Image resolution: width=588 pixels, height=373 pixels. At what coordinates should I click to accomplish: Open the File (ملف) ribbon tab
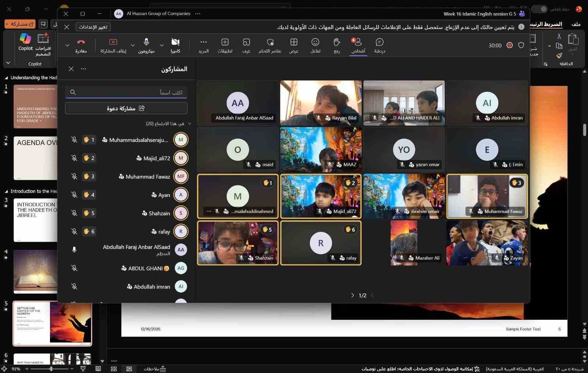click(x=576, y=24)
